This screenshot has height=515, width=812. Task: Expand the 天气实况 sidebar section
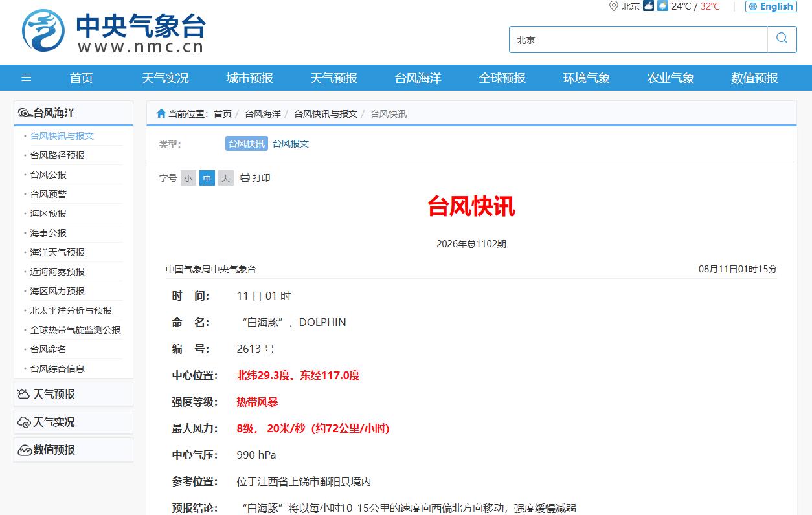click(x=73, y=422)
